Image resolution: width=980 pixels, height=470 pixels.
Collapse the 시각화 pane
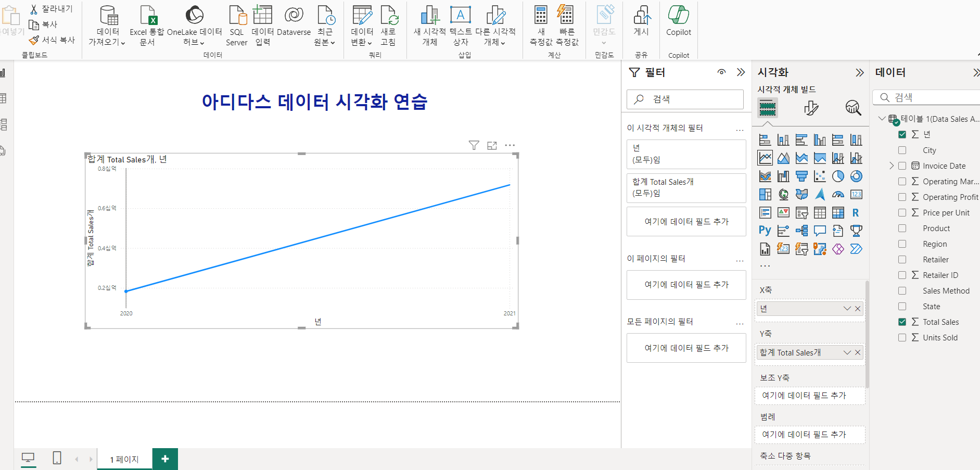(860, 72)
